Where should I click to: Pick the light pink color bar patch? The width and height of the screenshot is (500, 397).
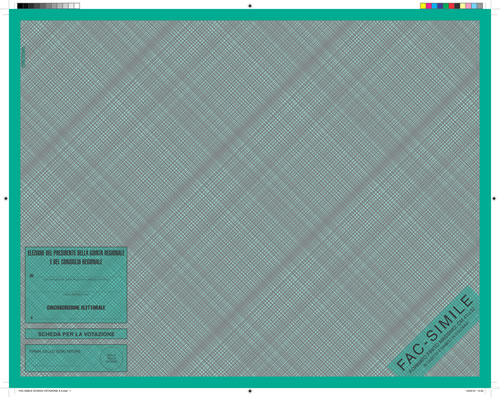click(468, 6)
